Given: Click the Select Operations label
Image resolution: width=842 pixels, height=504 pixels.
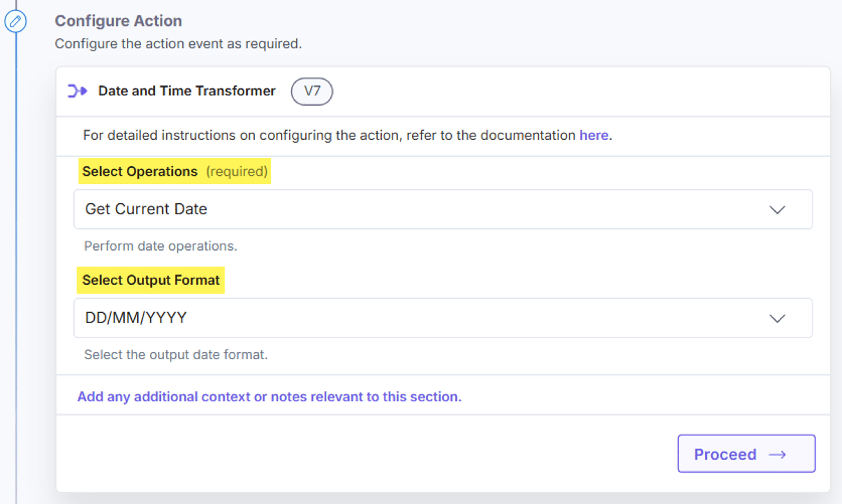Looking at the screenshot, I should 140,171.
